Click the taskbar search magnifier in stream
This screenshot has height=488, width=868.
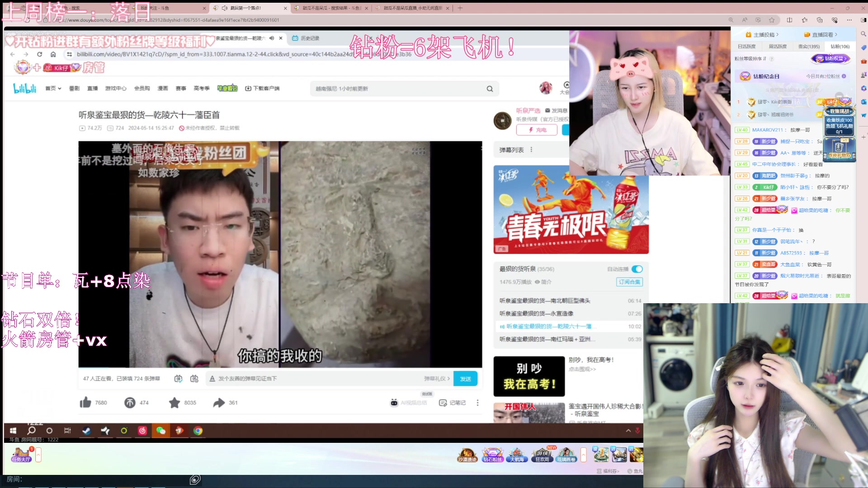point(31,431)
